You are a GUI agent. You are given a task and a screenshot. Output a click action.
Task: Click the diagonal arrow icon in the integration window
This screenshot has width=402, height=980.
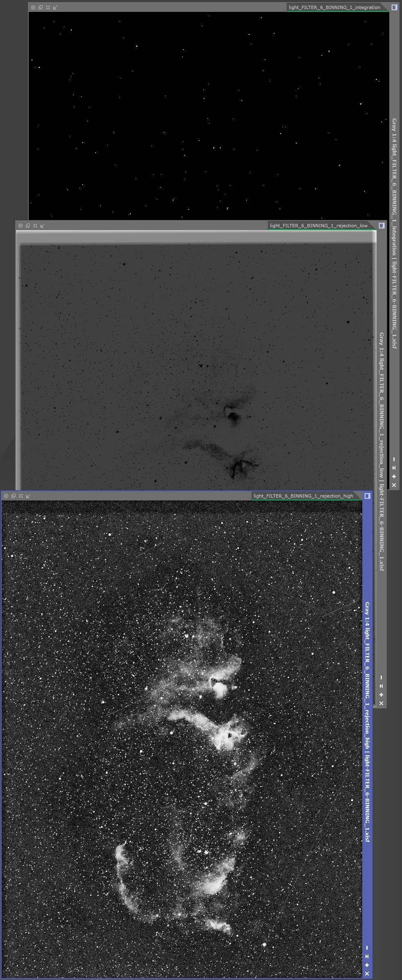[x=55, y=7]
